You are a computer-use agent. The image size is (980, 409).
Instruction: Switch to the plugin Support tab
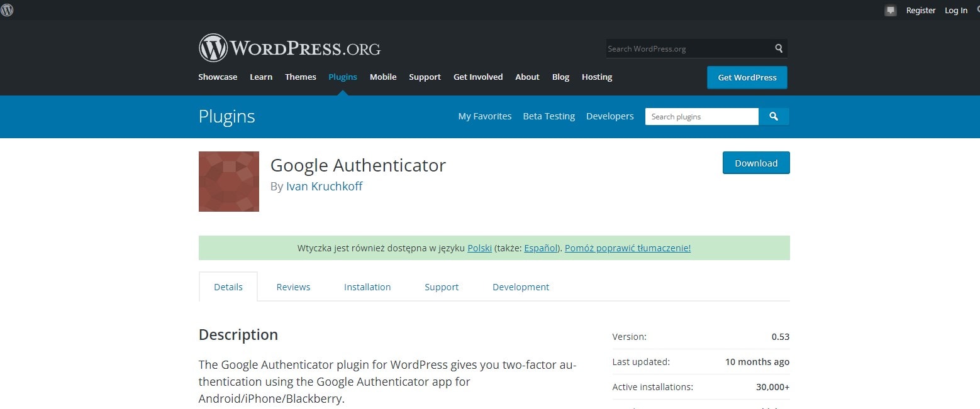tap(442, 287)
